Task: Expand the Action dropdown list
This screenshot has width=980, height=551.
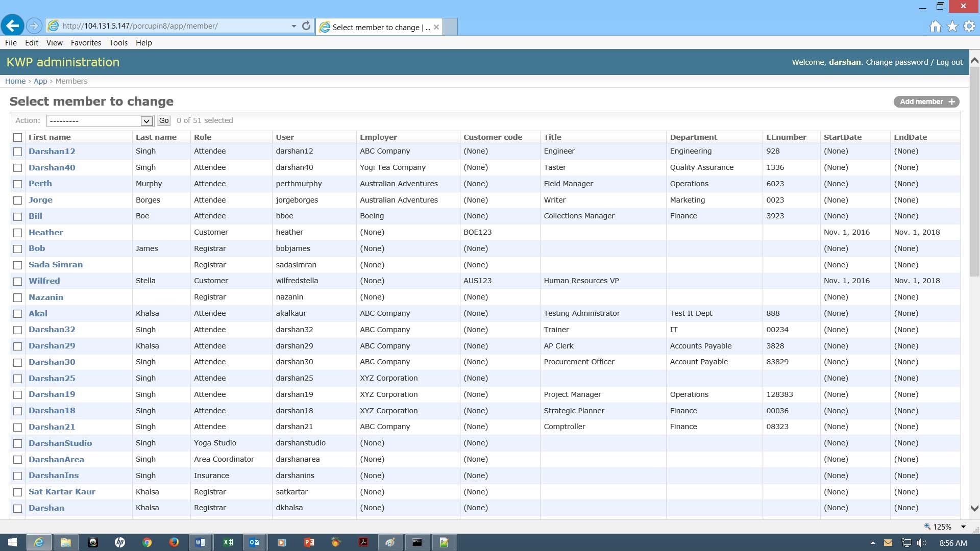Action: [x=146, y=121]
